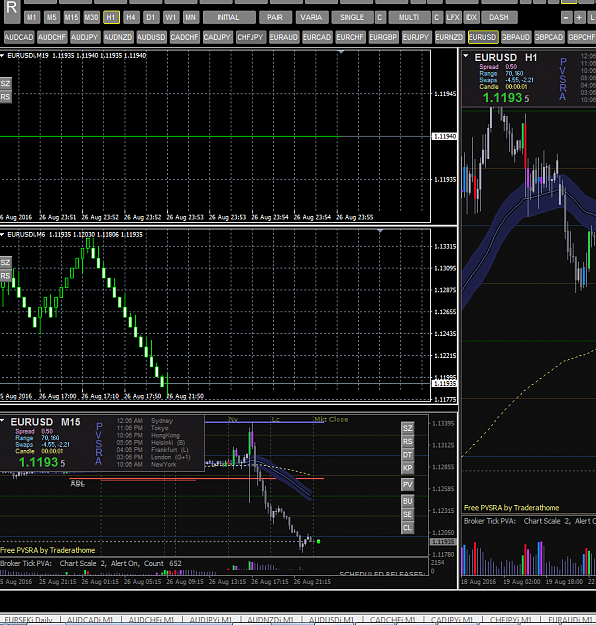
Task: Switch timeframe to M30
Action: point(91,18)
